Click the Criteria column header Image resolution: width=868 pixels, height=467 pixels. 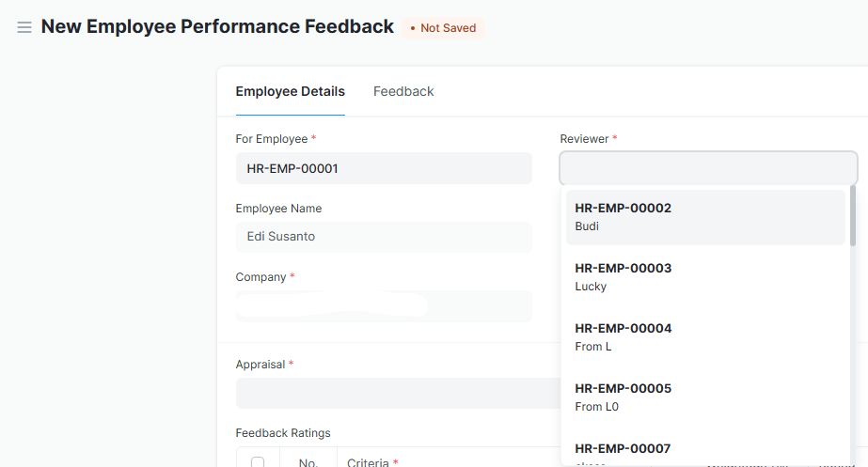click(371, 462)
